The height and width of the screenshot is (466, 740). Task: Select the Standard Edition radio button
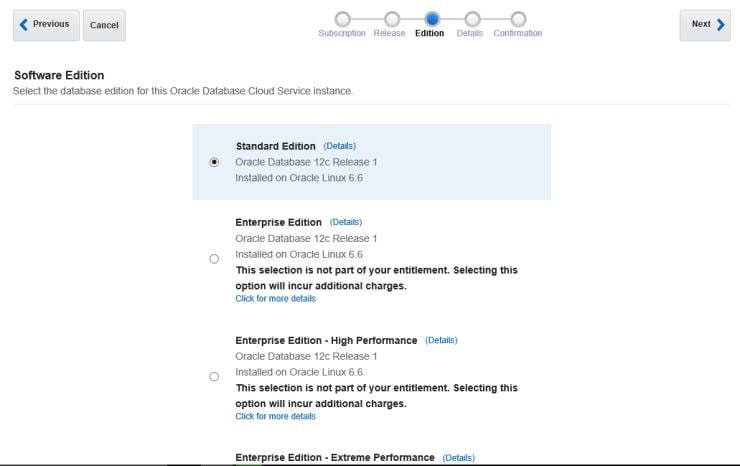214,163
